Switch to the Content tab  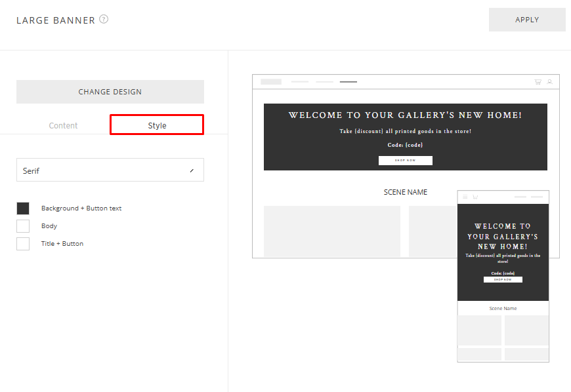pos(63,125)
